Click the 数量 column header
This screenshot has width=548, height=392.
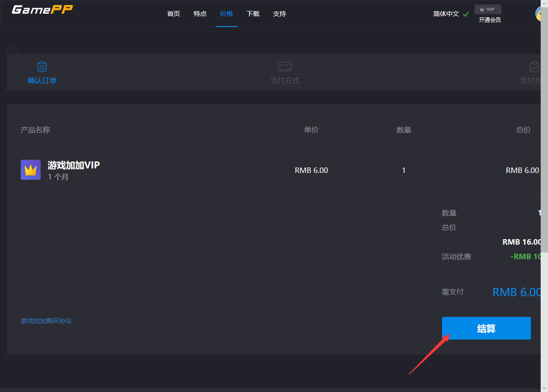[x=404, y=130]
